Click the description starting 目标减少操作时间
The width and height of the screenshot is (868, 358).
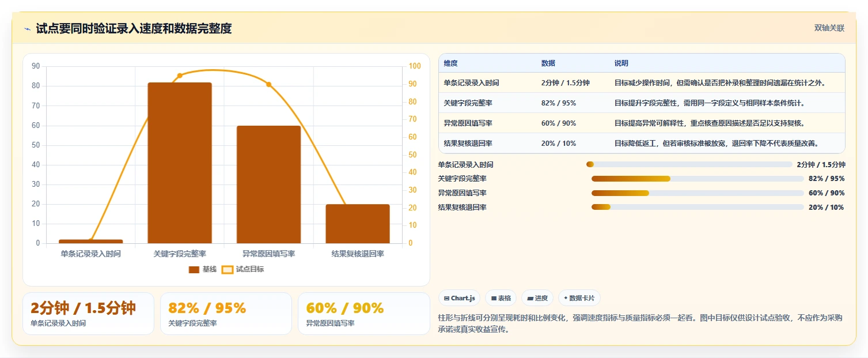pos(720,83)
